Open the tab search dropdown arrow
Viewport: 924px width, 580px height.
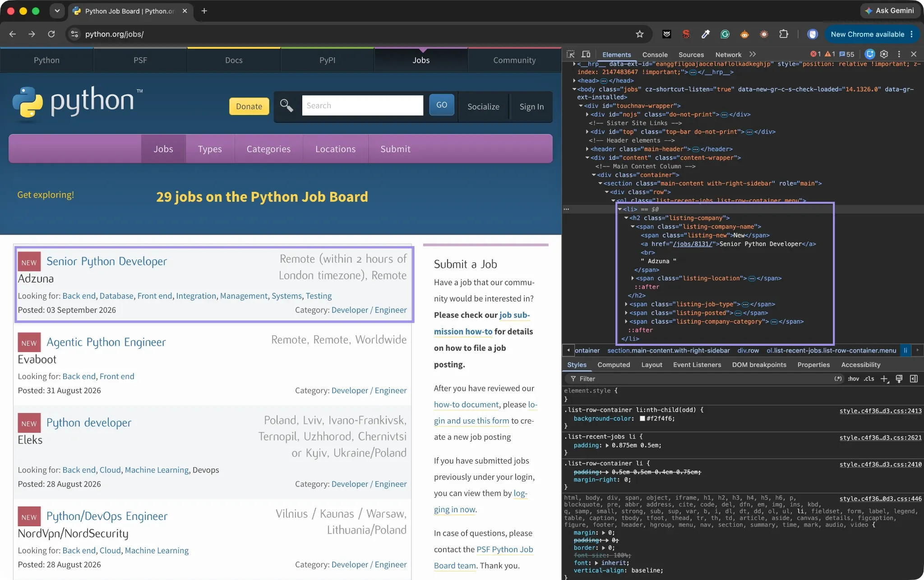[57, 11]
